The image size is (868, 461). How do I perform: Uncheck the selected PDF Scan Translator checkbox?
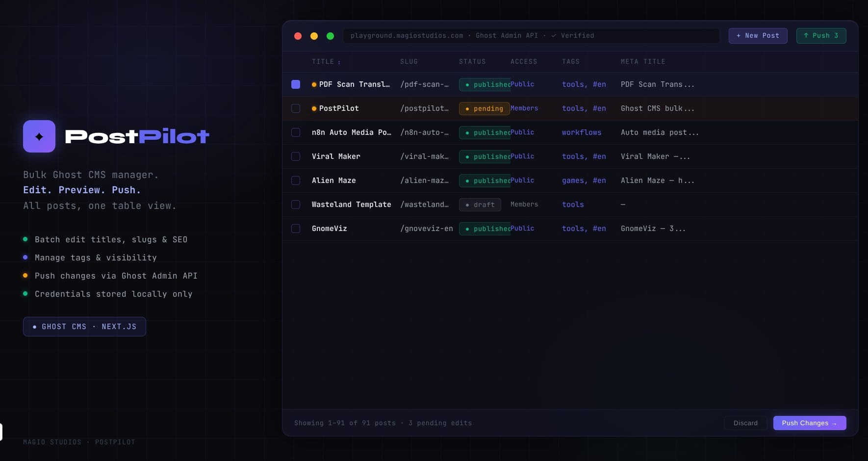(296, 84)
